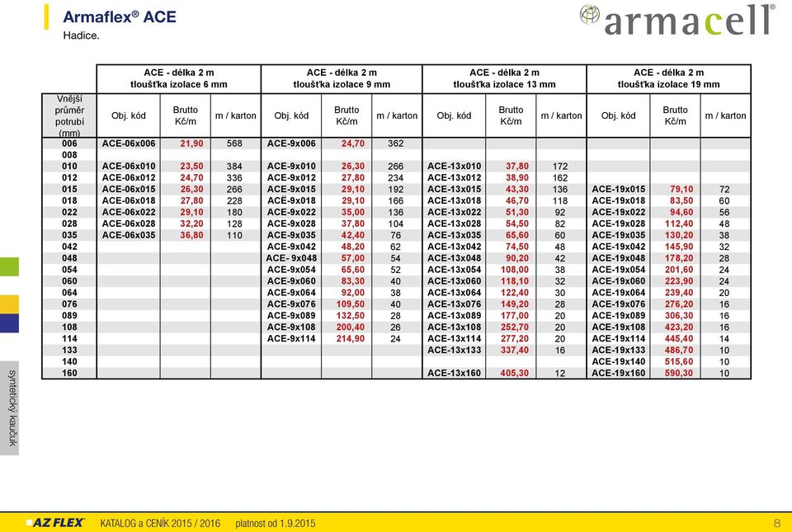
Task: Select price '54,50'
Action: pyautogui.click(x=517, y=224)
